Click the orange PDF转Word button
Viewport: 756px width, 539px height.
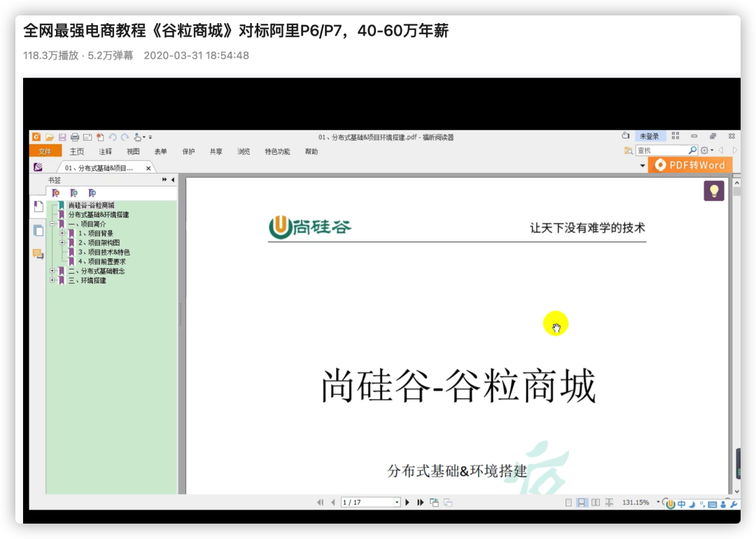coord(692,165)
